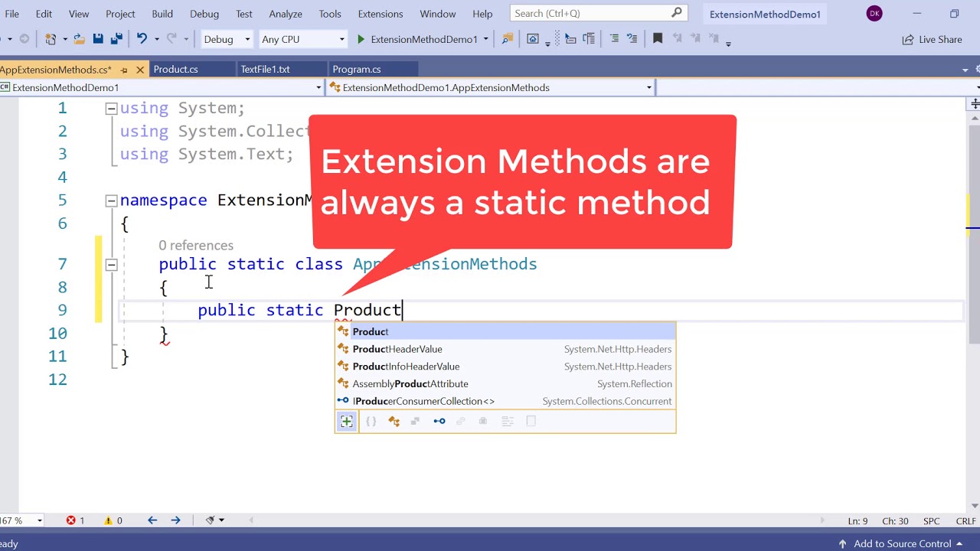Click the error count indicator showing 1
The width and height of the screenshot is (980, 551).
tap(75, 520)
